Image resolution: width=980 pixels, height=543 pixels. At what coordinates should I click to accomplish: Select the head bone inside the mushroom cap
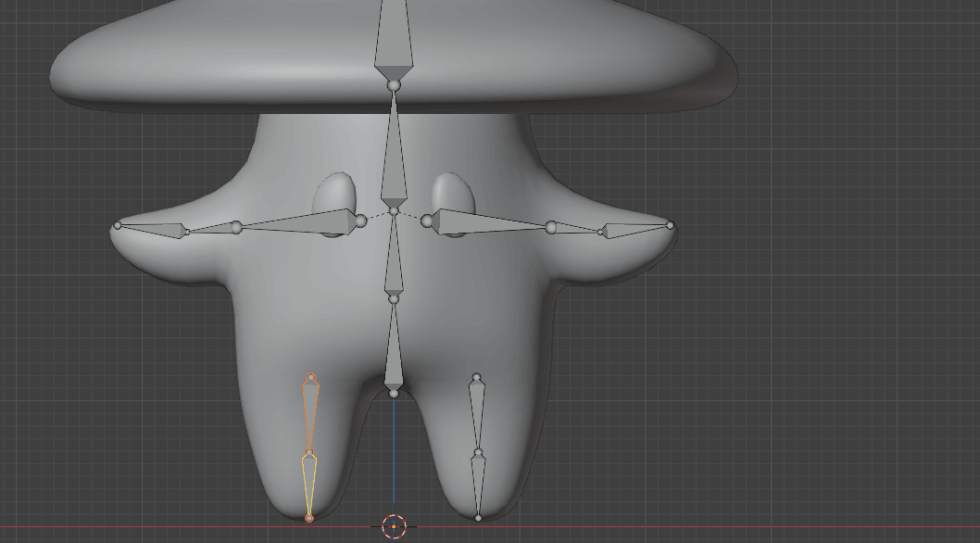coord(393,42)
